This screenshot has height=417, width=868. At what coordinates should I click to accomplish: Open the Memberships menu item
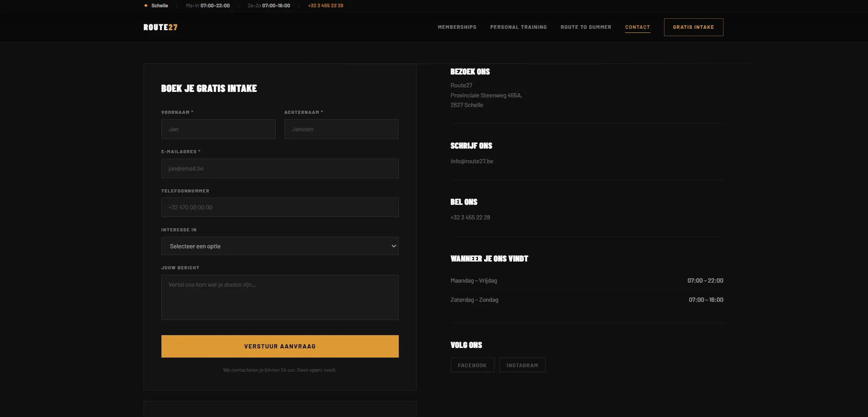457,27
